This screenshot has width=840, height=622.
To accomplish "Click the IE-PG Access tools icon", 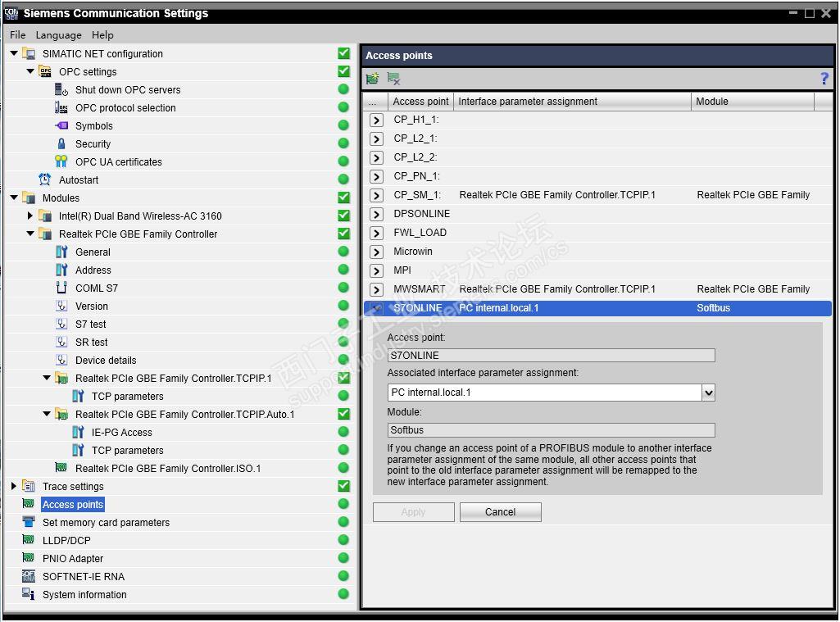I will 78,432.
